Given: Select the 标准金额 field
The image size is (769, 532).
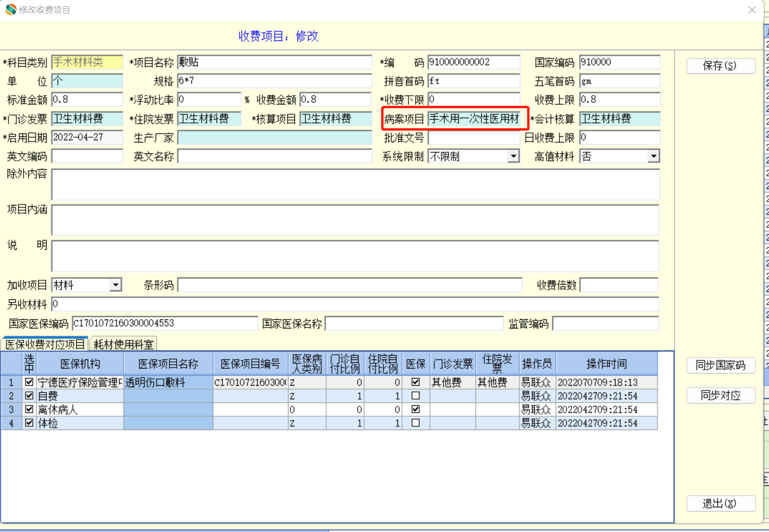Looking at the screenshot, I should [87, 100].
